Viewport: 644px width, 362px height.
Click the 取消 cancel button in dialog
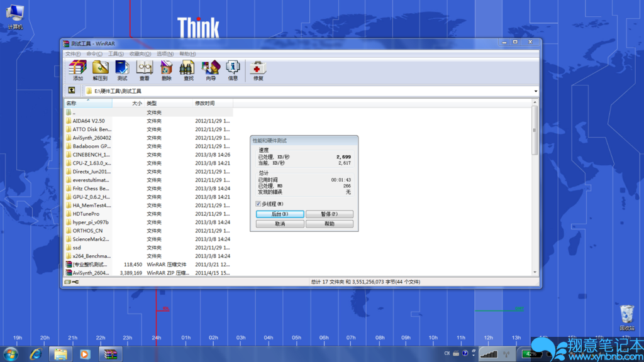280,224
